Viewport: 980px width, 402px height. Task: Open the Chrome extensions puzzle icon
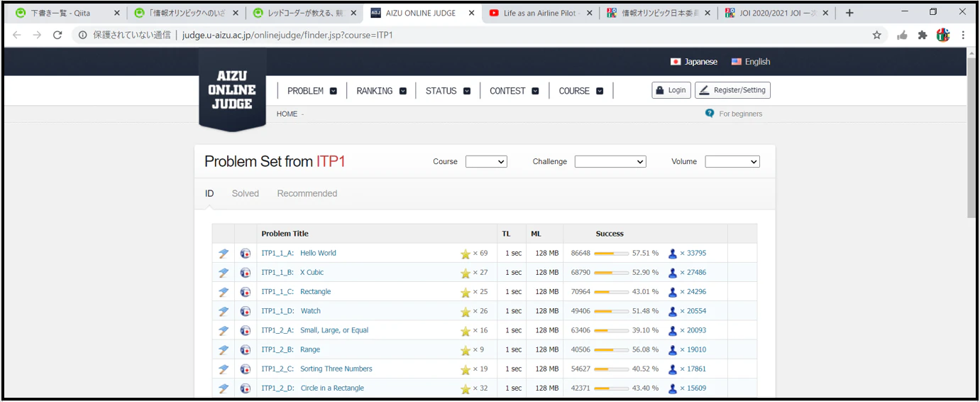923,35
